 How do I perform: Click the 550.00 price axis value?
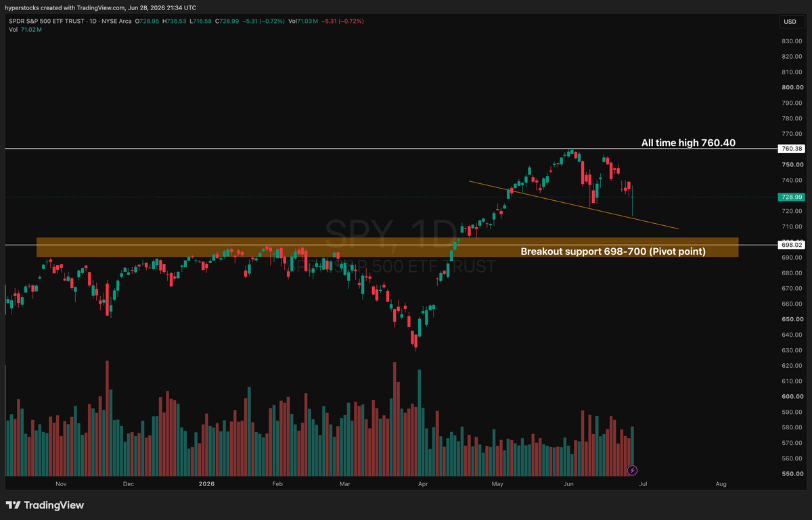tap(792, 474)
